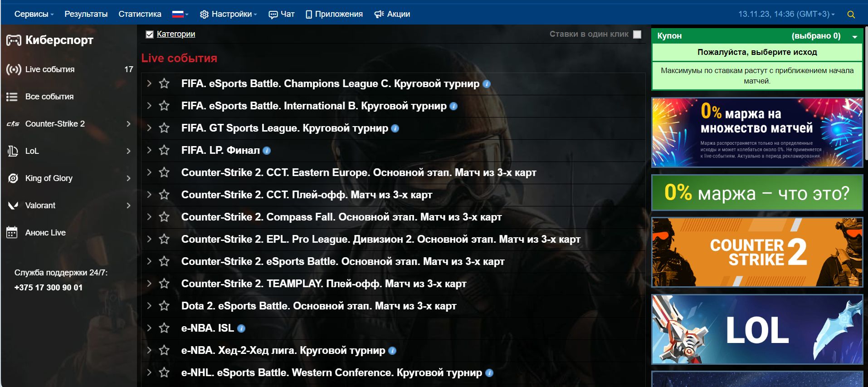868x387 pixels.
Task: Click the +375 17 300 90 01 support number
Action: coord(49,288)
